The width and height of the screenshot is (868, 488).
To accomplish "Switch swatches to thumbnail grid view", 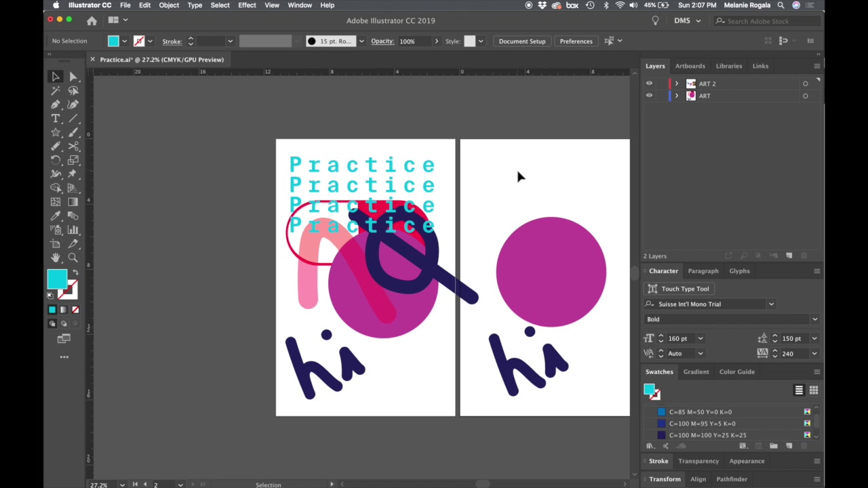I will [814, 390].
